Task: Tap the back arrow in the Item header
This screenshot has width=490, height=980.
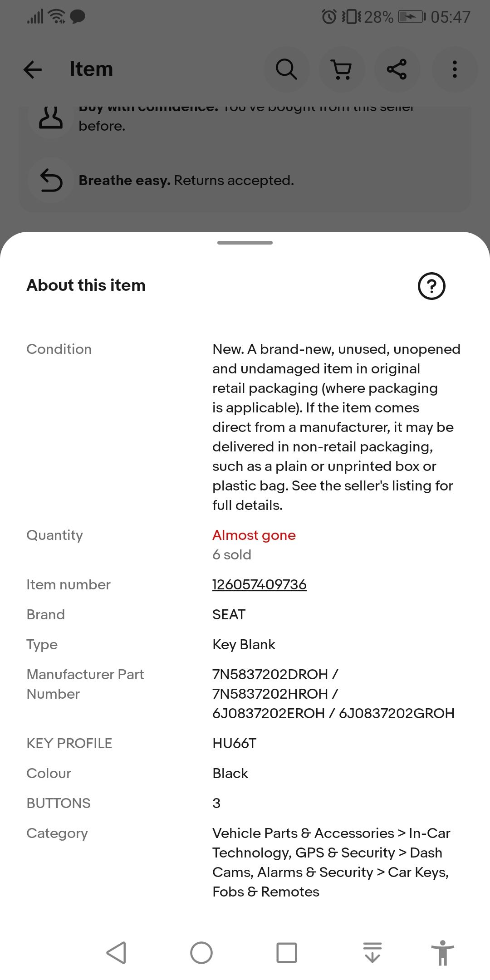Action: coord(33,70)
